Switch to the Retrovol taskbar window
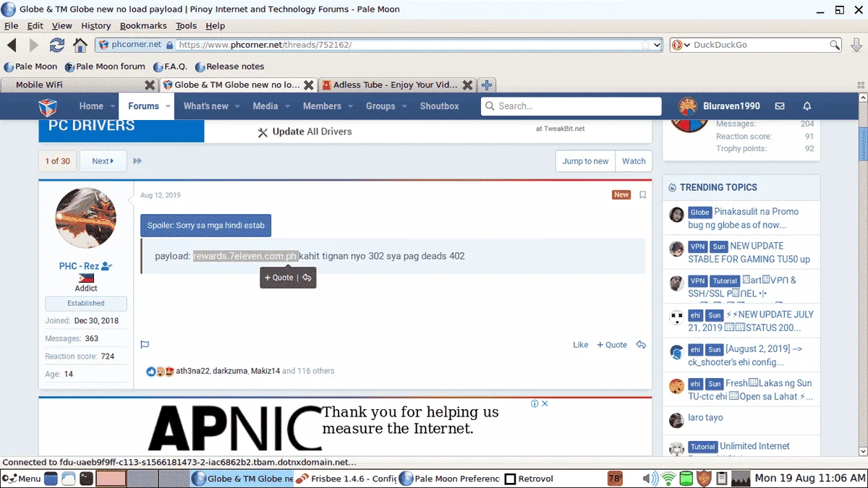The width and height of the screenshot is (868, 488). [528, 479]
